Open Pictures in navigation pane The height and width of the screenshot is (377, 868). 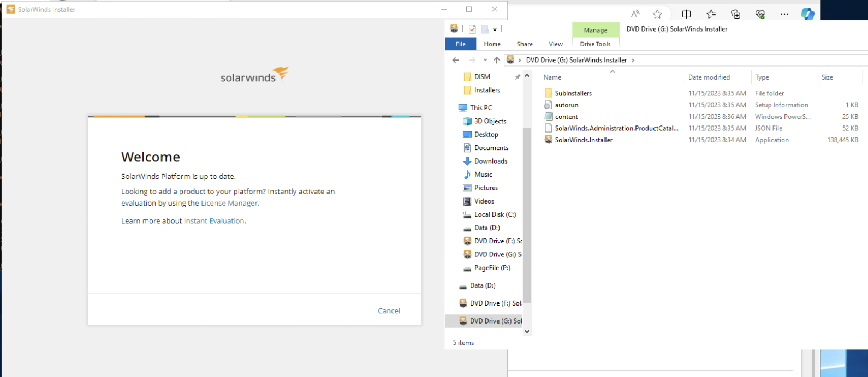point(486,188)
